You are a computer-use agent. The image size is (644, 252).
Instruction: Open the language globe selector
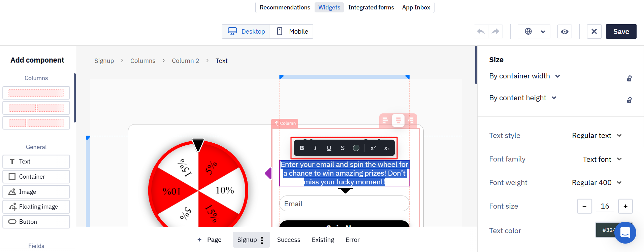tap(534, 31)
